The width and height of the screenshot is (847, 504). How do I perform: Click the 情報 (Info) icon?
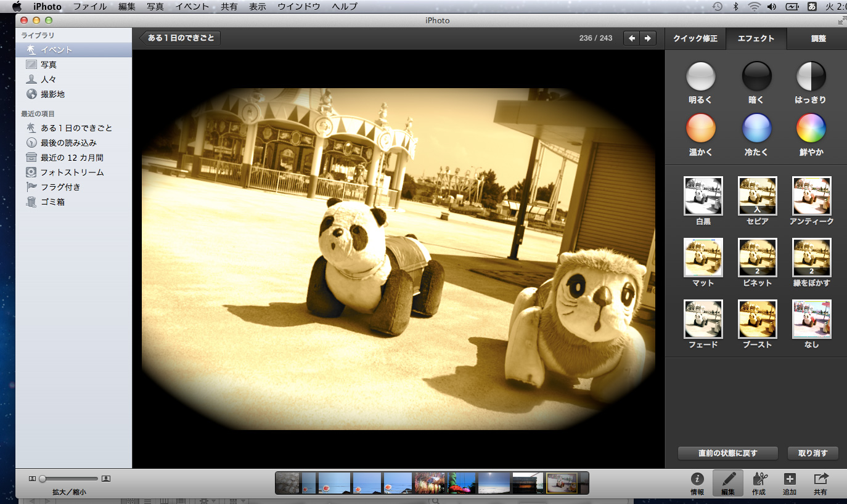point(697,479)
